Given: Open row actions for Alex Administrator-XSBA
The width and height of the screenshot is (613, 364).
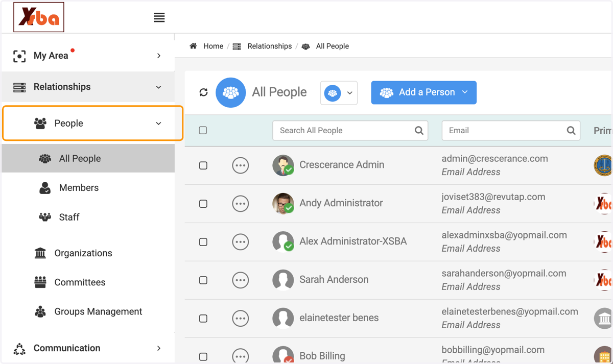Looking at the screenshot, I should click(x=240, y=242).
